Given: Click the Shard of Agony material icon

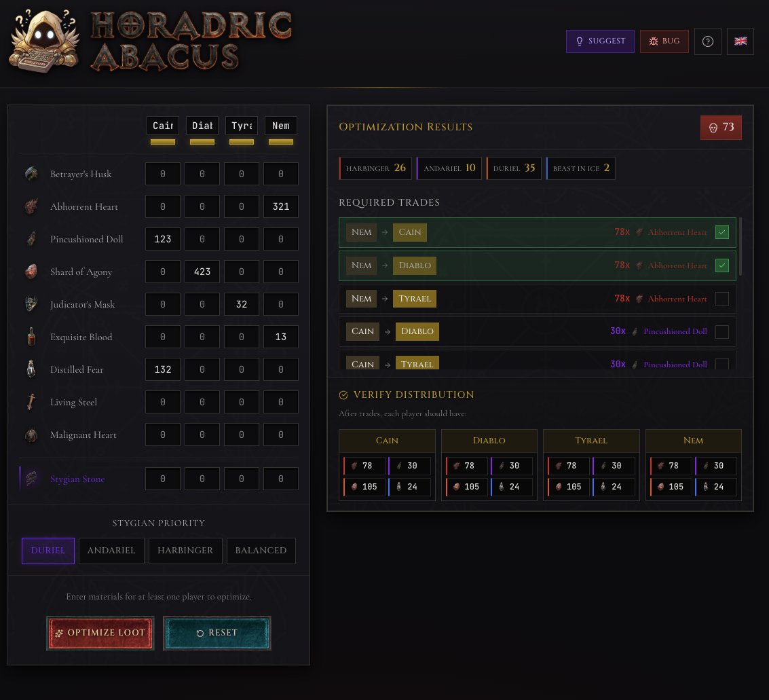Looking at the screenshot, I should click(31, 272).
